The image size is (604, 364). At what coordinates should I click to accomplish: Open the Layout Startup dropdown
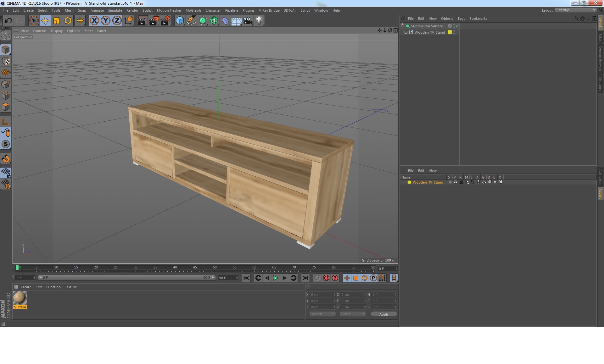tap(576, 10)
